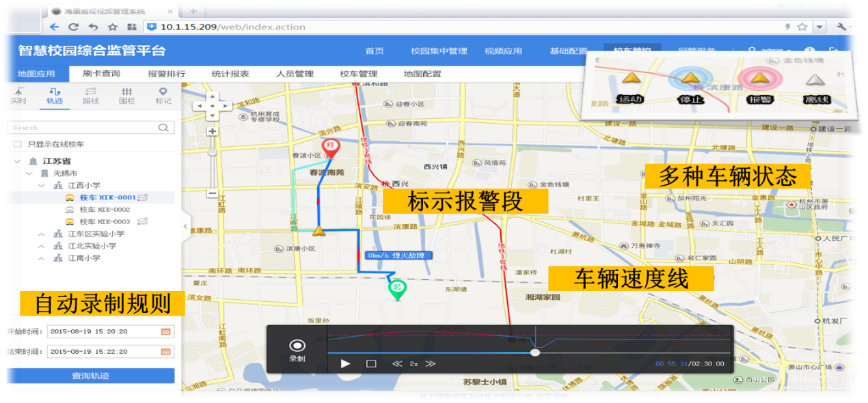Click the 录制 record button icon
Image resolution: width=868 pixels, height=403 pixels.
click(297, 346)
